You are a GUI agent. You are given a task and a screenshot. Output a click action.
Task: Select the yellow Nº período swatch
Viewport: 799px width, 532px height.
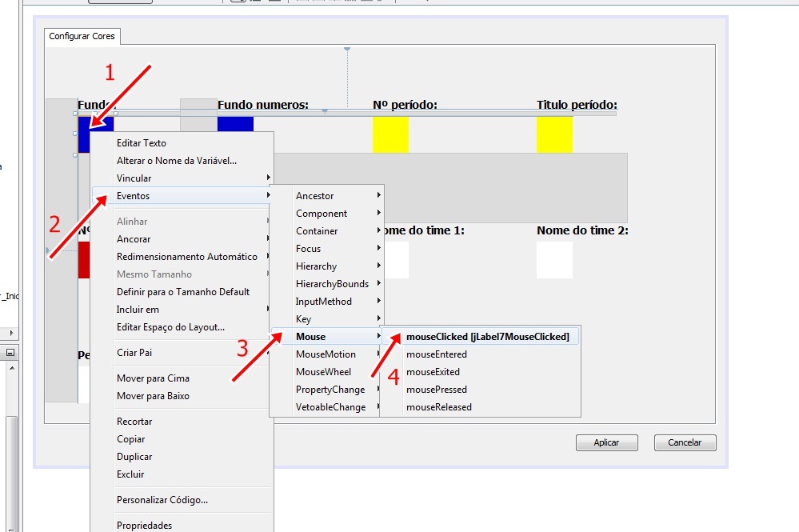[x=390, y=134]
